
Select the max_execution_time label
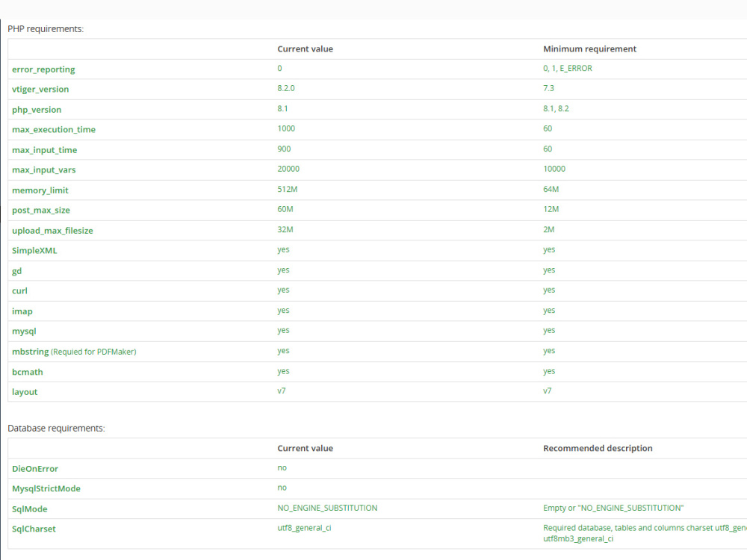[x=54, y=129]
